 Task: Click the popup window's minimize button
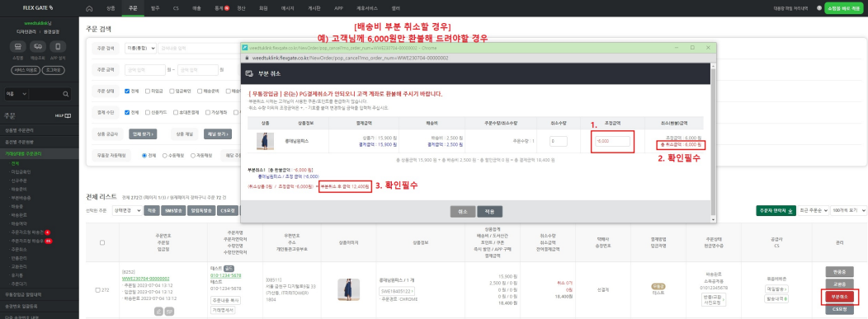coord(676,48)
